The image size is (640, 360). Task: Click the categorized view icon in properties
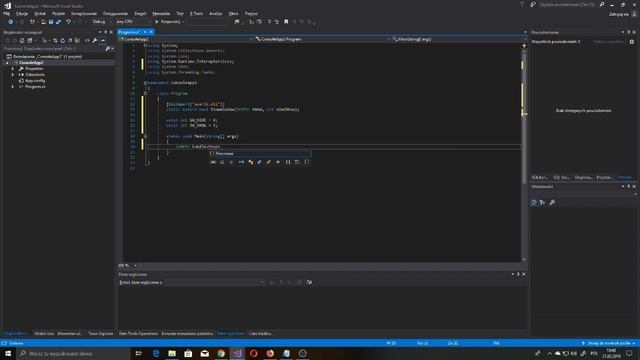click(x=534, y=202)
